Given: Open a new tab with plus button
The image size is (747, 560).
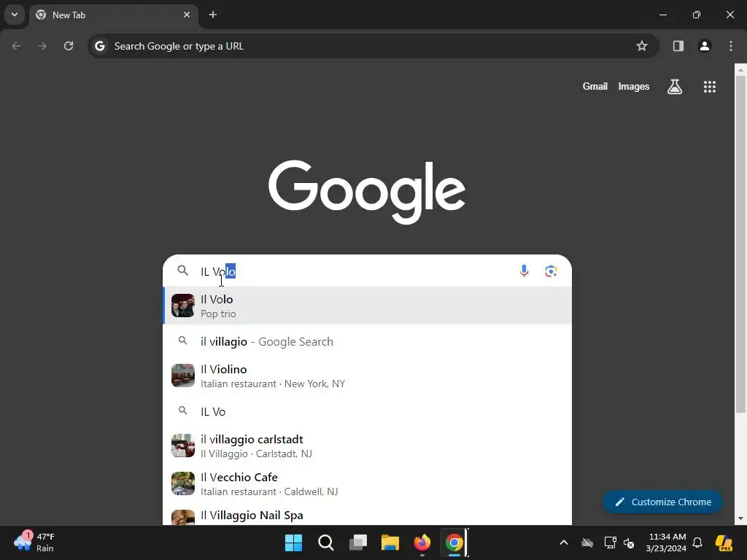Looking at the screenshot, I should click(213, 15).
